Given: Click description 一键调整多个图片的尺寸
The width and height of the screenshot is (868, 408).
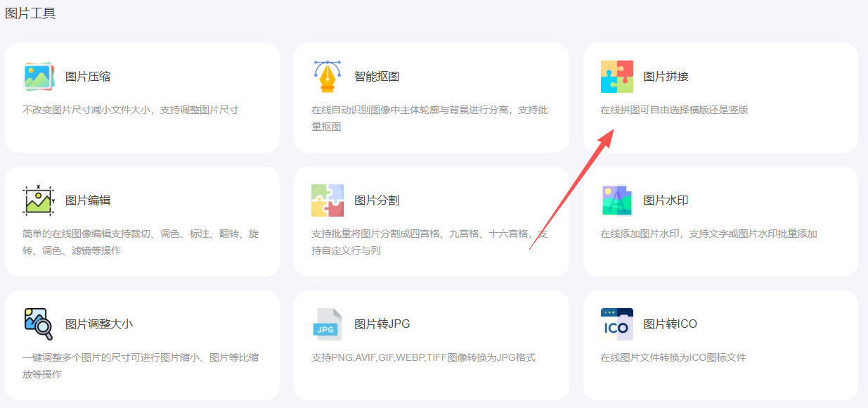Looking at the screenshot, I should click(x=77, y=357).
